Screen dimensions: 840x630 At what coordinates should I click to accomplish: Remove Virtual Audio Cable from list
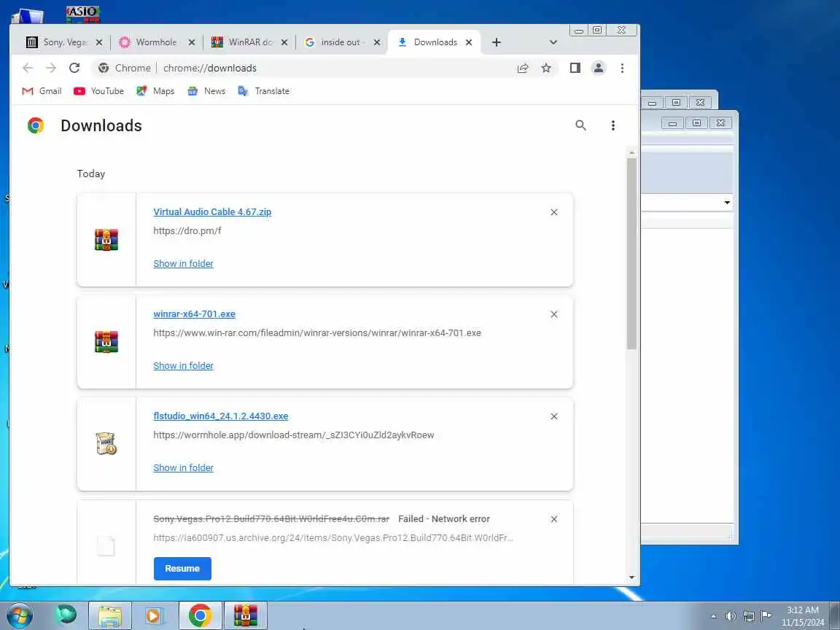pyautogui.click(x=554, y=212)
